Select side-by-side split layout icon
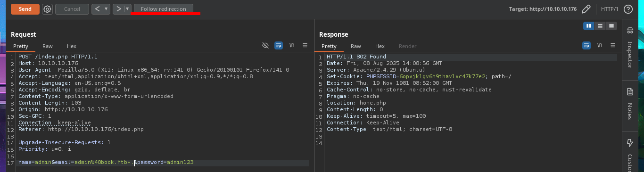 589,26
